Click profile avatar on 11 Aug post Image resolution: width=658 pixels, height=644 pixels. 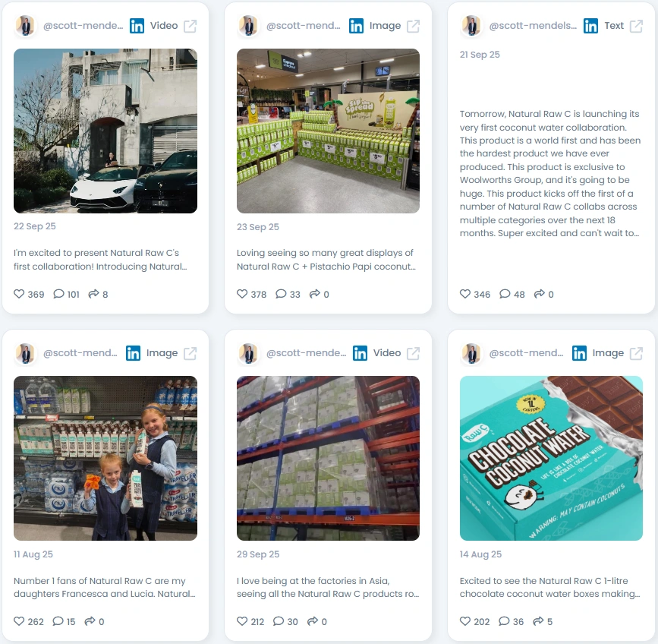(x=26, y=353)
